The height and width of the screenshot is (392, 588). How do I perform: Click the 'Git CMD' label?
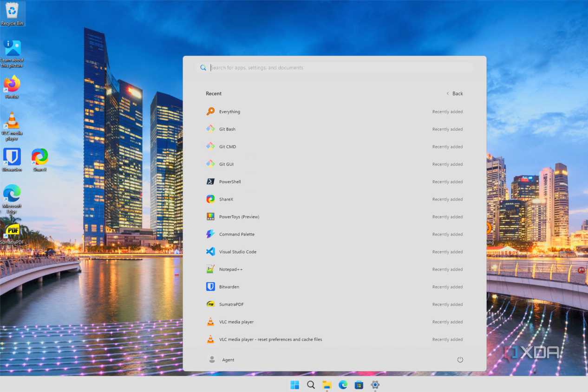(228, 147)
